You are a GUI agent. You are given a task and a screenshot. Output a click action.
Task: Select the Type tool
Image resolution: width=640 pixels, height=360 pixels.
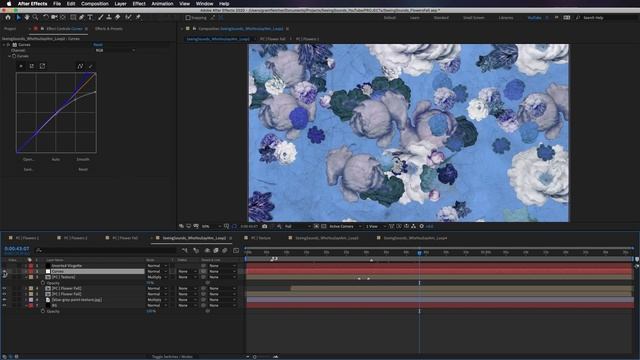(x=90, y=18)
